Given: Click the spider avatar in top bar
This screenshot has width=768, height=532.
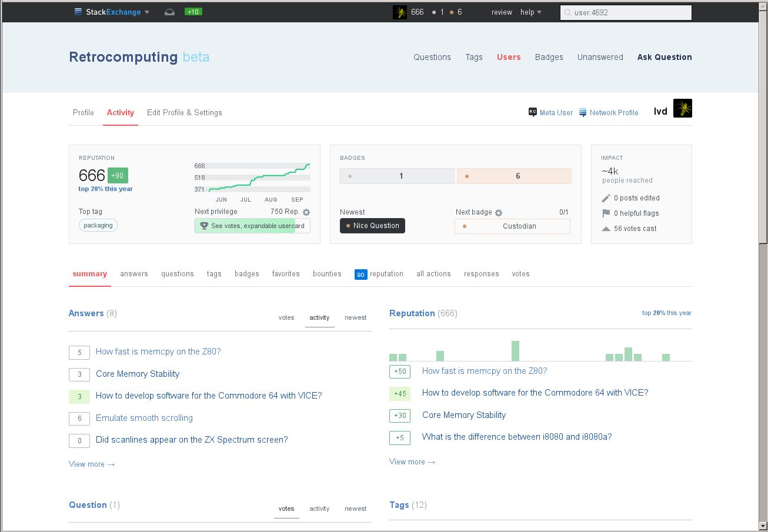Looking at the screenshot, I should point(400,12).
